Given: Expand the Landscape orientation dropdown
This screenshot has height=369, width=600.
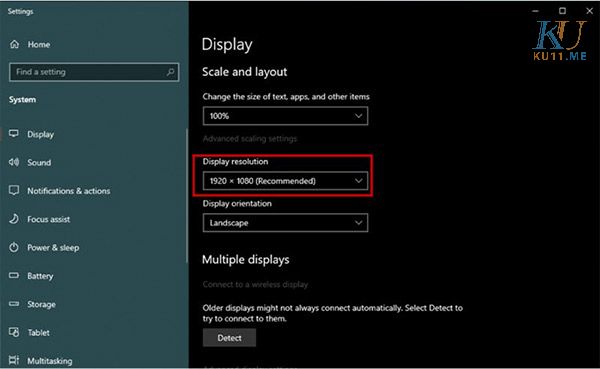Looking at the screenshot, I should pos(285,223).
